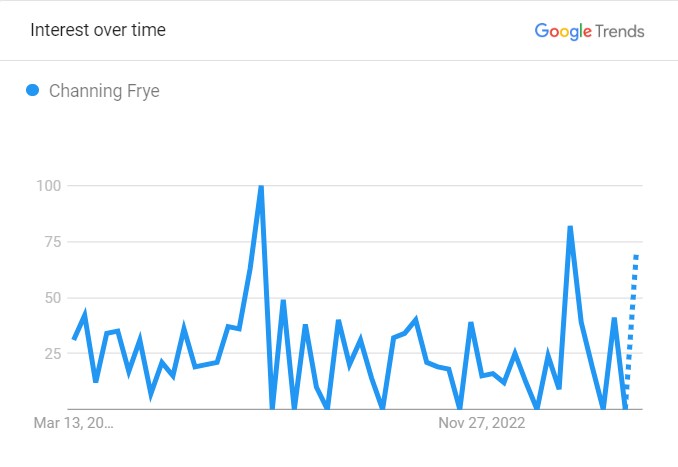Click the top of the dotted line
This screenshot has height=467, width=678.
(x=636, y=256)
